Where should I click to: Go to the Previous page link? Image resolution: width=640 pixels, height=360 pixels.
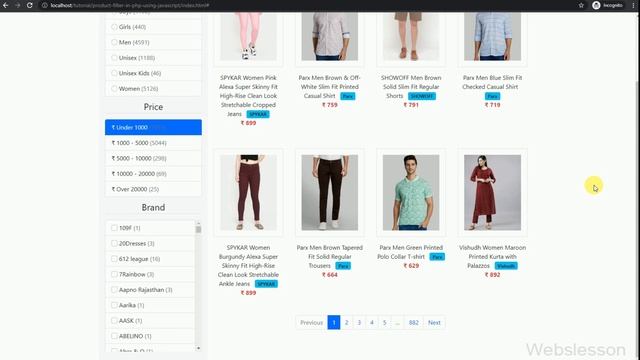coord(311,323)
